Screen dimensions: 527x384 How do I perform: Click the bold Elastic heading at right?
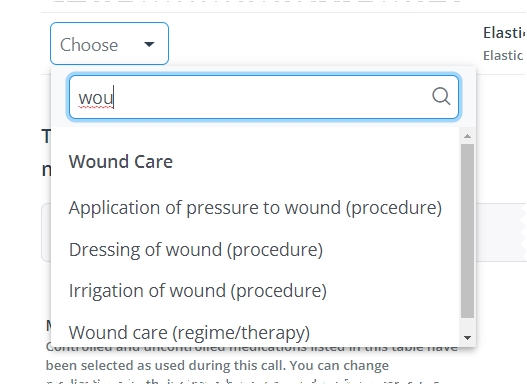[504, 33]
